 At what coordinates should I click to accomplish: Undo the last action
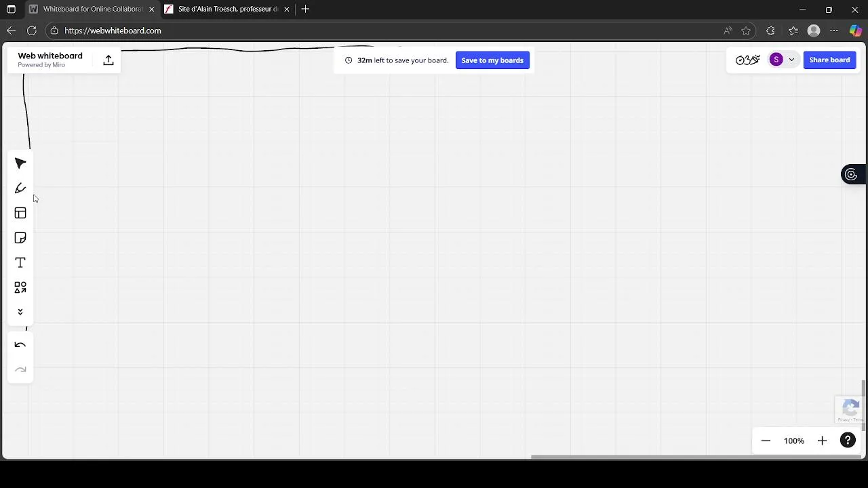20,345
